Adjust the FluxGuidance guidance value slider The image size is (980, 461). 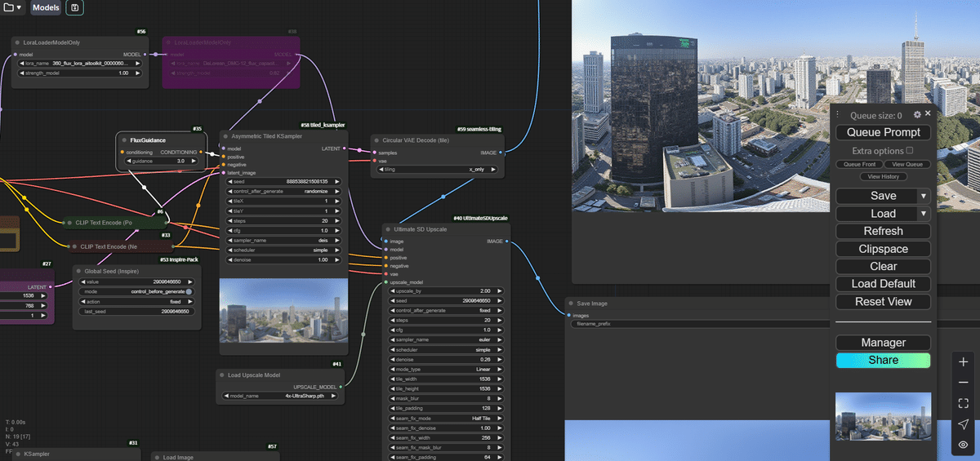point(162,162)
